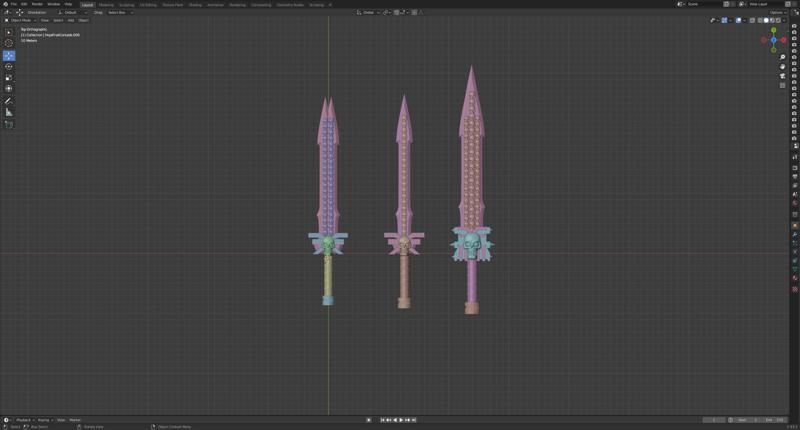Open the Material properties tab icon

pos(794,278)
